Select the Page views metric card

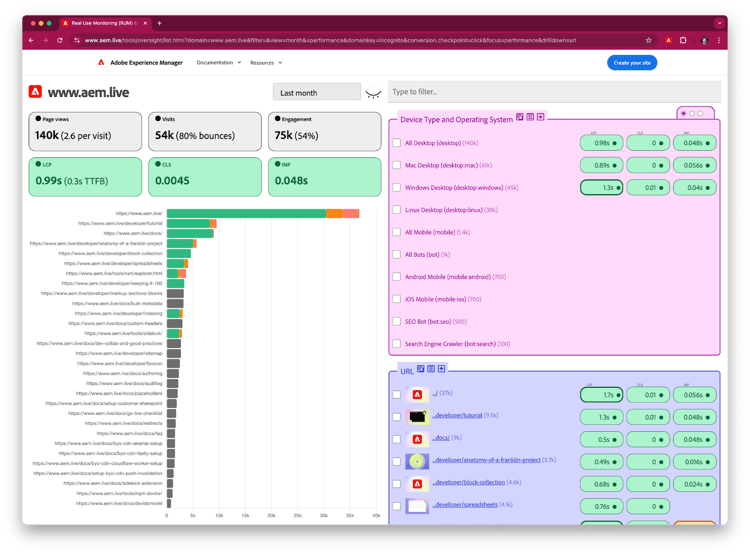click(85, 132)
